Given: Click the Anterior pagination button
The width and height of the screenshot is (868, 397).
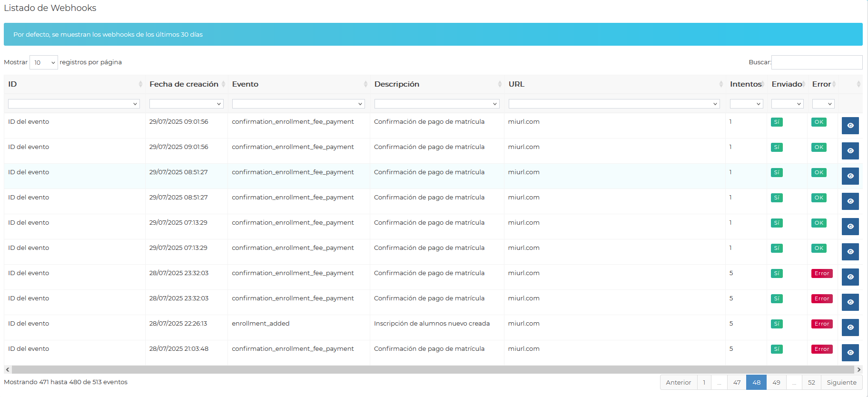Looking at the screenshot, I should pyautogui.click(x=679, y=382).
